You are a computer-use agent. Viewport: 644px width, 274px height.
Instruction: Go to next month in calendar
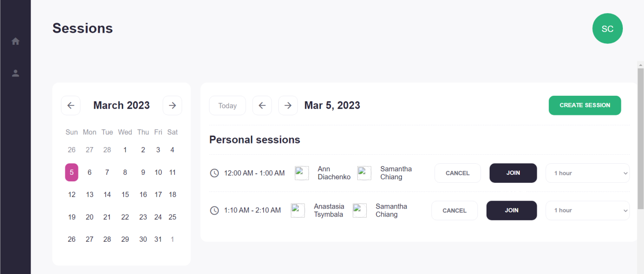click(x=172, y=105)
